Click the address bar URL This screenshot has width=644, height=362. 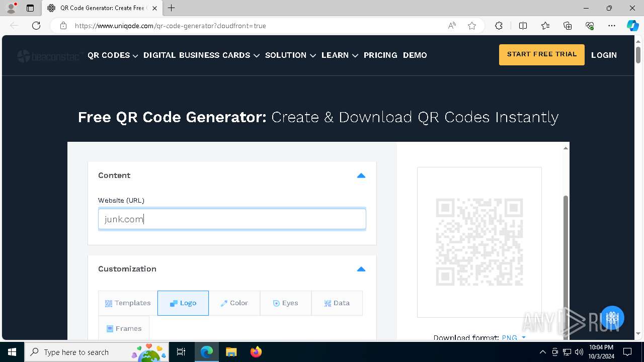(x=171, y=26)
